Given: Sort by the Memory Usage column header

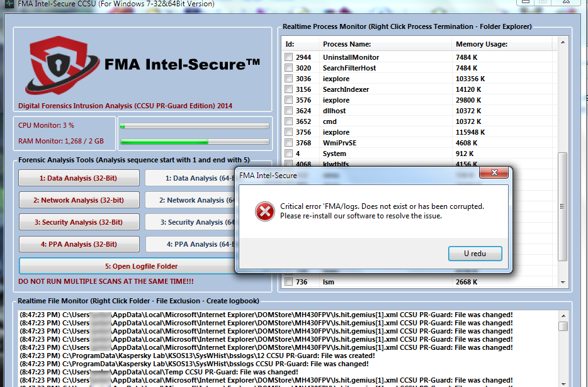Looking at the screenshot, I should [502, 44].
